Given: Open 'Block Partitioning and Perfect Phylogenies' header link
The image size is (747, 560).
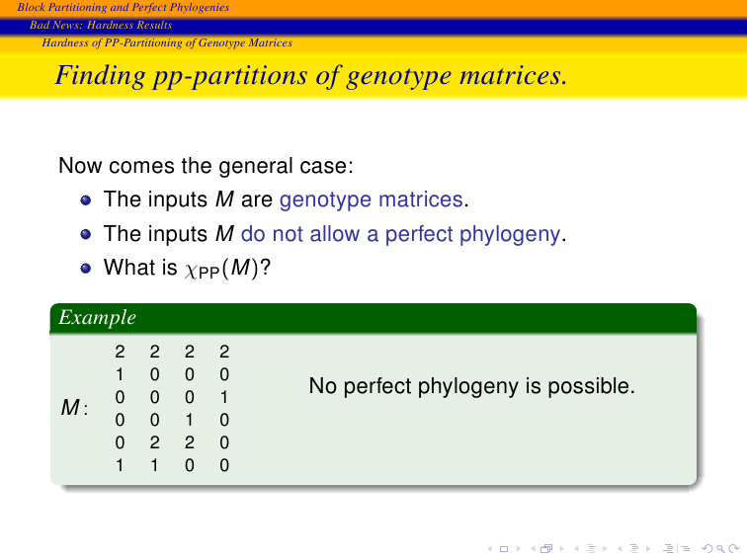Looking at the screenshot, I should pos(123,7).
